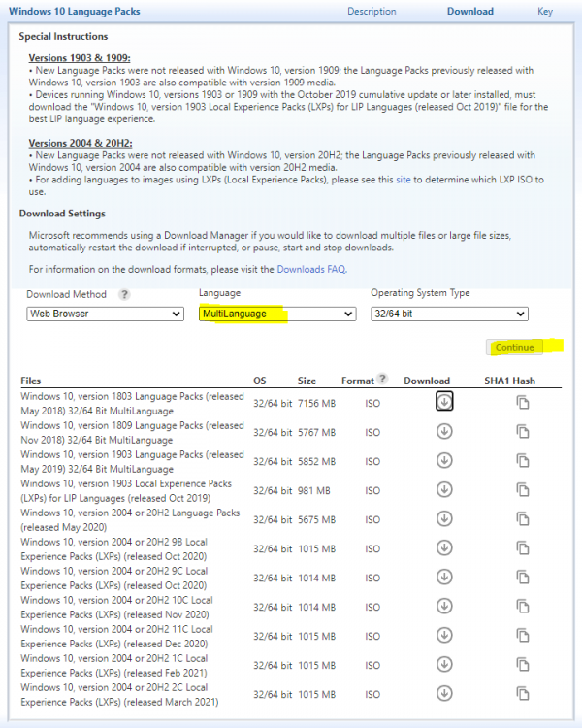Open the 'site' link about LXP ISO
This screenshot has height=728, width=582.
[403, 180]
